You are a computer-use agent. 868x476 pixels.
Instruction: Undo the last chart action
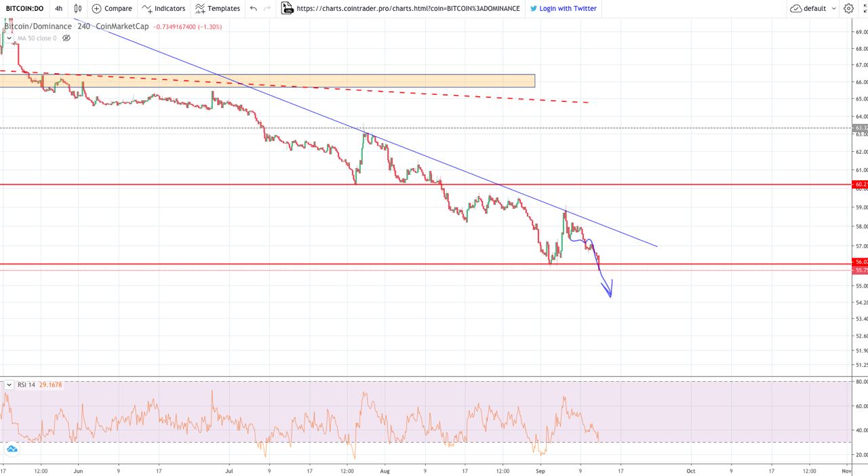coord(254,8)
